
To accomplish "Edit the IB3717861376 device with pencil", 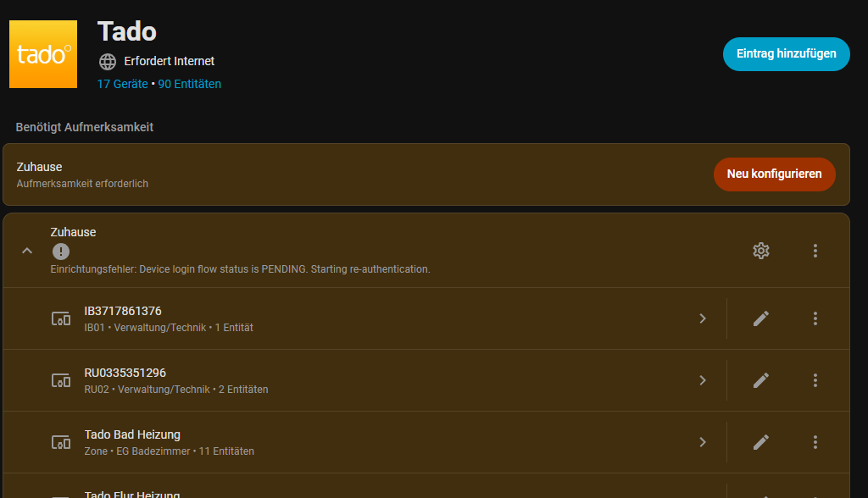I will point(761,318).
